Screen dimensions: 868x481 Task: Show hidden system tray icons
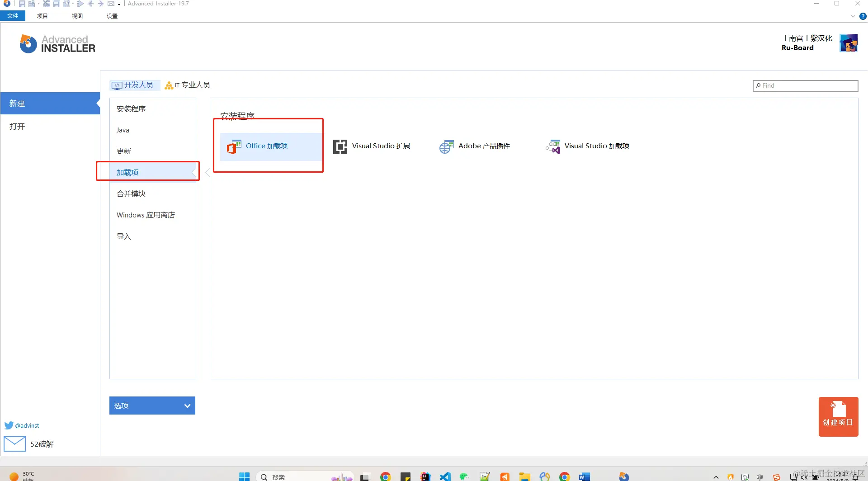click(x=716, y=477)
